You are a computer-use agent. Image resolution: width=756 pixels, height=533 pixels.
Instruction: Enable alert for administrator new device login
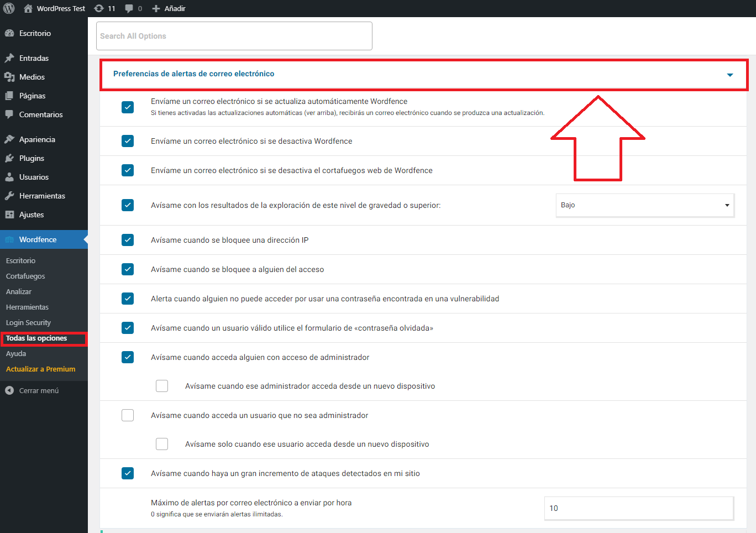pyautogui.click(x=162, y=386)
